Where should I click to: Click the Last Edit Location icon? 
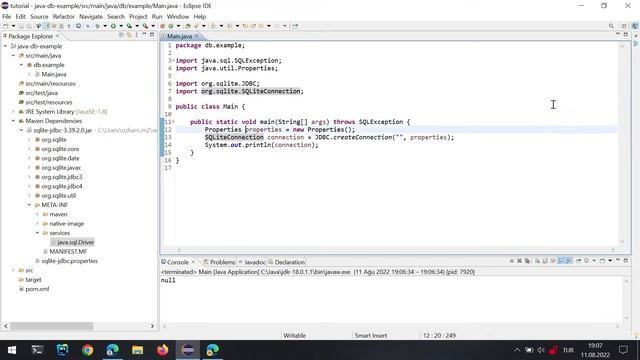coord(245,26)
